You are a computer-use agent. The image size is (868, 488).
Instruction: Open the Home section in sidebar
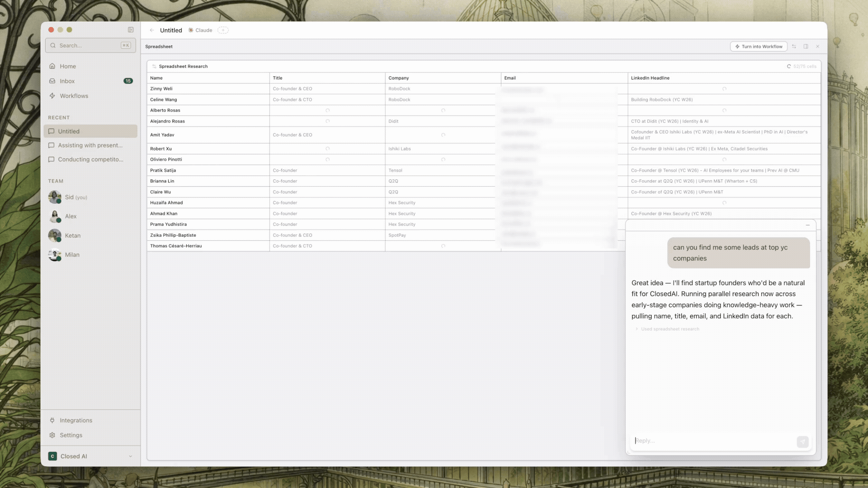[68, 66]
